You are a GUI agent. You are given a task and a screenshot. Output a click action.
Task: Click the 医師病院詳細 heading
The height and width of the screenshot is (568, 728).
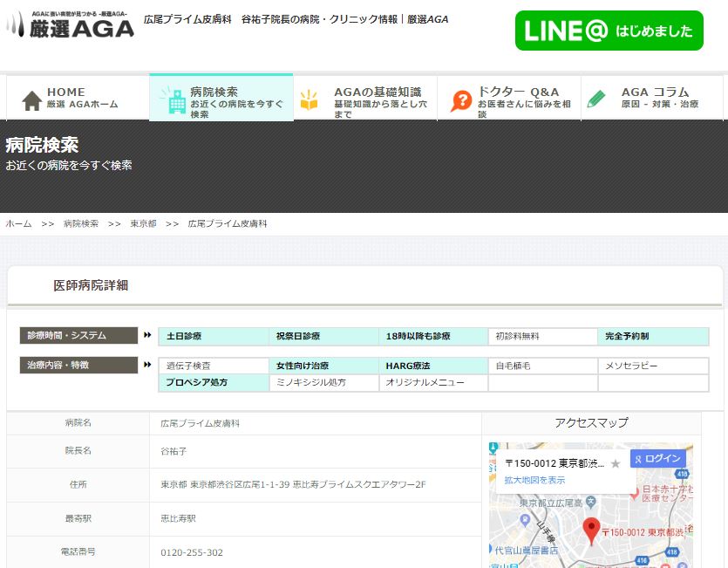(91, 285)
